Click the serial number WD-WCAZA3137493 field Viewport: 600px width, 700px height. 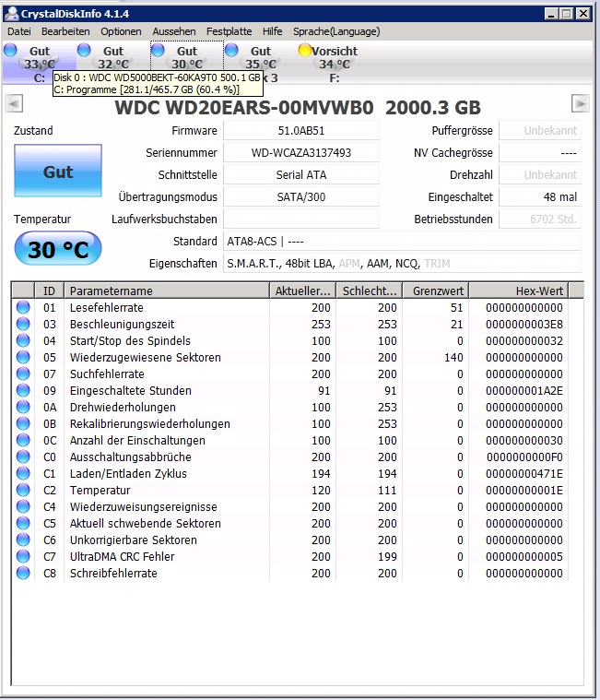point(301,153)
